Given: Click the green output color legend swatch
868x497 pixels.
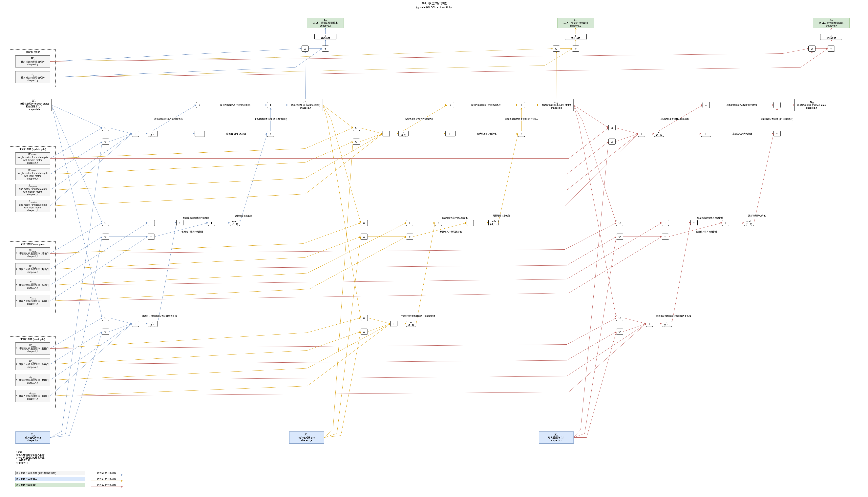Looking at the screenshot, I should click(x=50, y=485).
